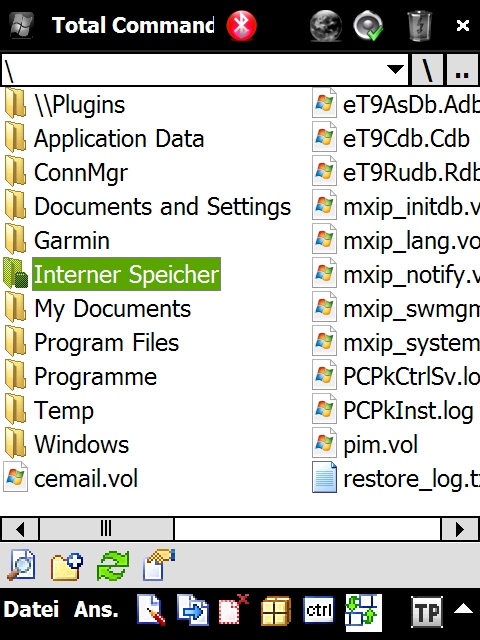Open the trash bin icon in title bar
The width and height of the screenshot is (480, 640).
420,26
